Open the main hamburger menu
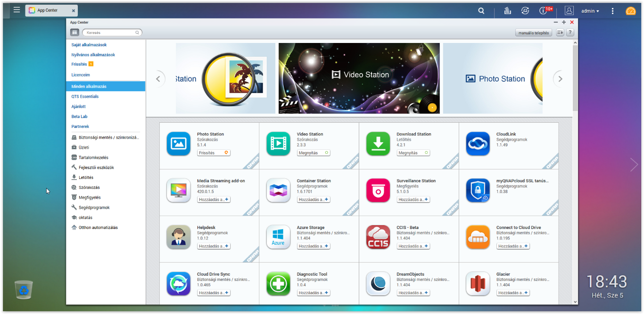 click(x=17, y=10)
